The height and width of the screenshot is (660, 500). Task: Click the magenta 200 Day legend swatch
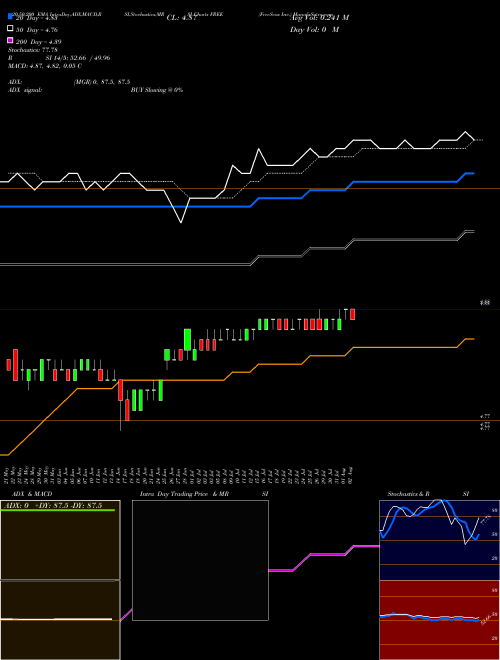pyautogui.click(x=10, y=40)
